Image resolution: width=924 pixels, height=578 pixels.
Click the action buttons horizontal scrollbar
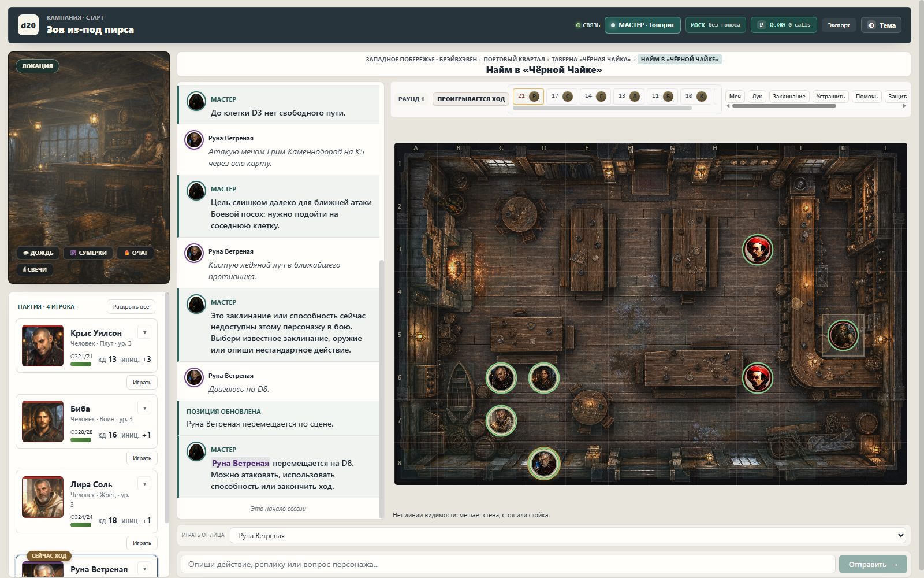coord(784,106)
